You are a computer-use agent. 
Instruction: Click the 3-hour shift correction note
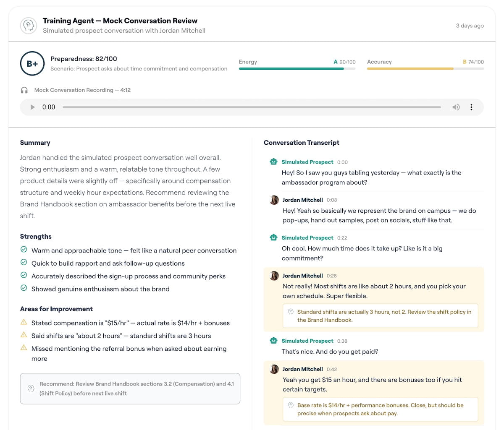click(380, 316)
